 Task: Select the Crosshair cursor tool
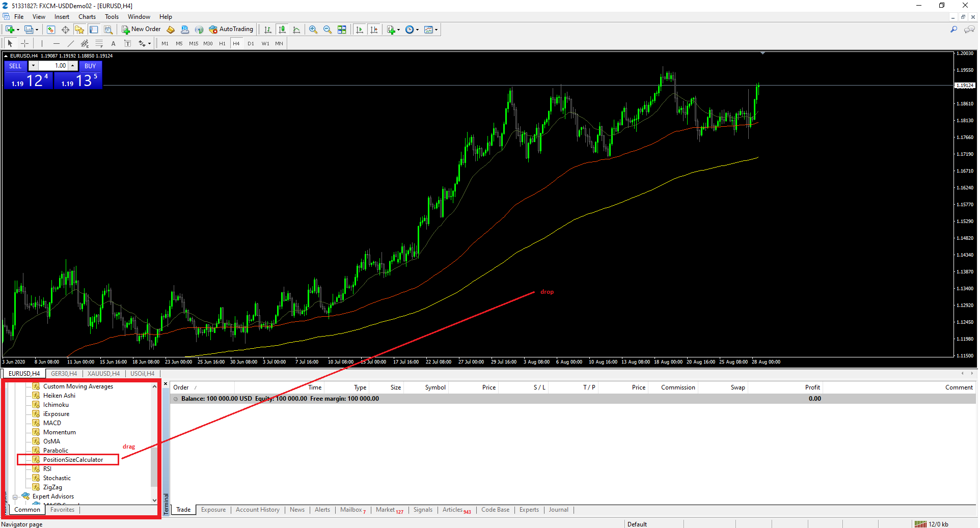pyautogui.click(x=24, y=43)
